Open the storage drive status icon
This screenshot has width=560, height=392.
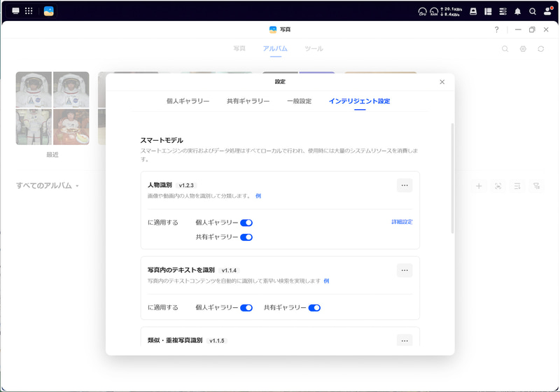(x=473, y=11)
